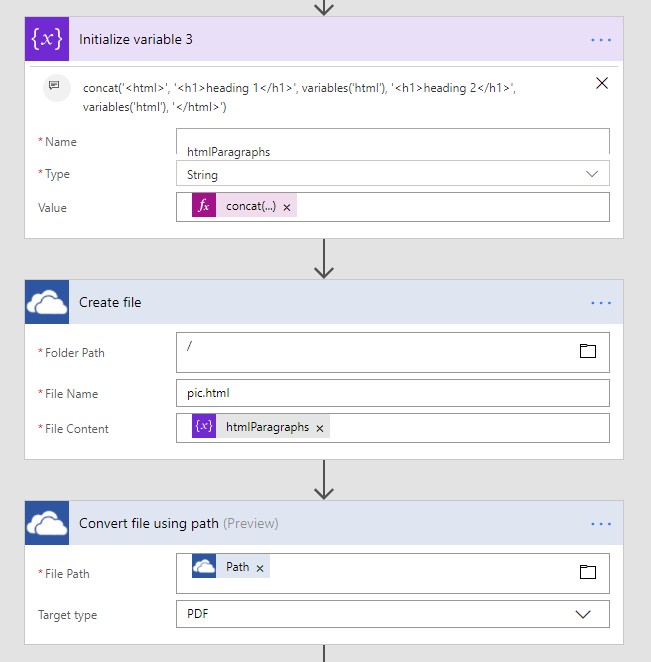
Task: Click the fx expression icon in Value
Action: coord(204,206)
